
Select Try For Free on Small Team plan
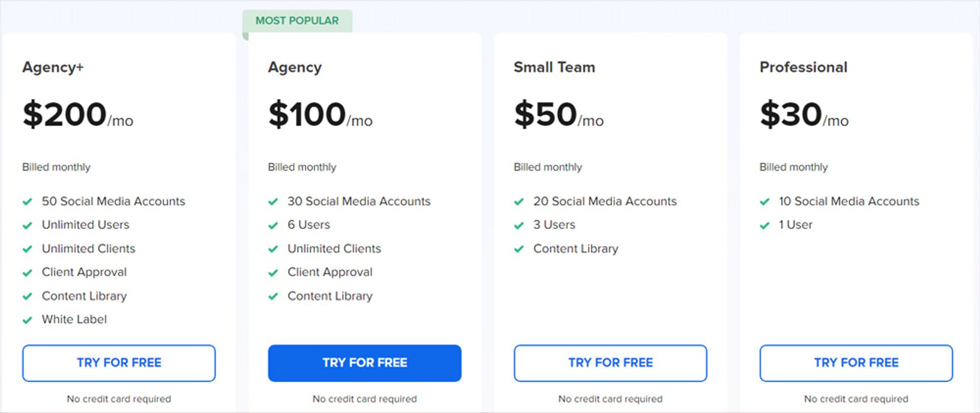pos(611,363)
